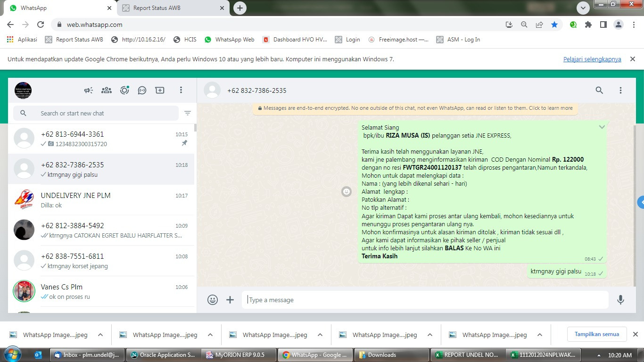
Task: Open contact info for +62 832-7386-2535 header
Action: (256, 90)
